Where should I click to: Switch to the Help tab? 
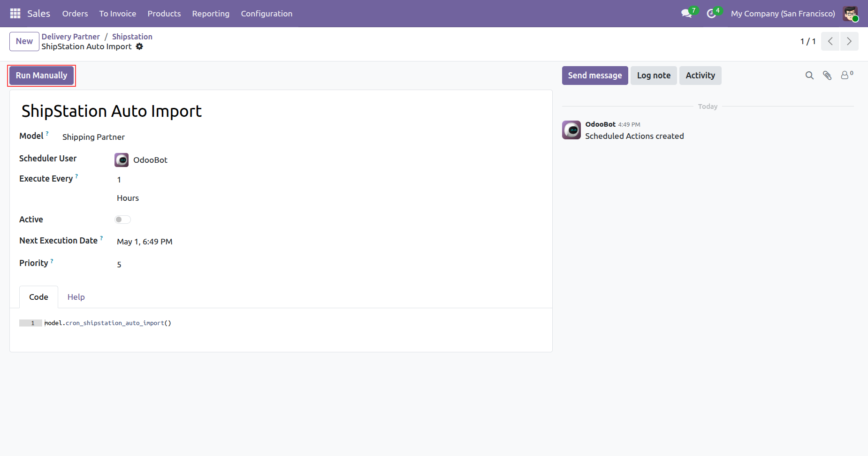pyautogui.click(x=76, y=297)
